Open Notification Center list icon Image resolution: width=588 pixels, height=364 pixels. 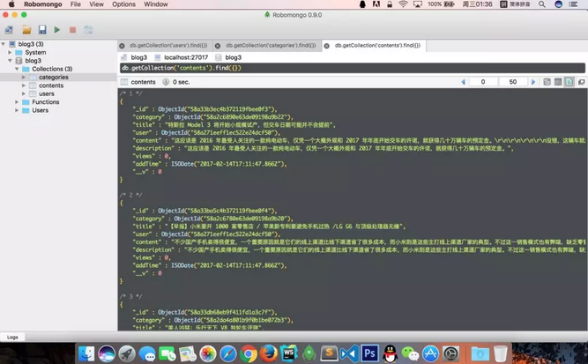pyautogui.click(x=573, y=4)
